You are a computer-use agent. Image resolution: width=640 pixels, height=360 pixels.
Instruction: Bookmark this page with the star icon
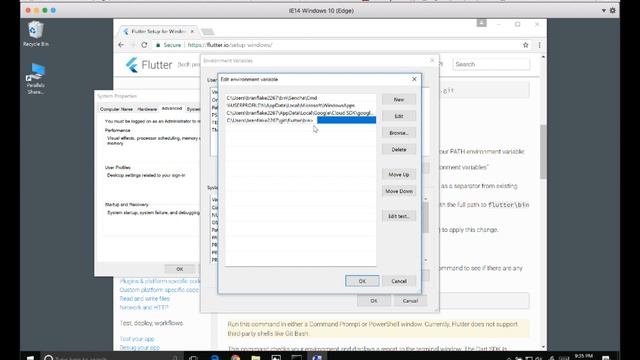pos(526,45)
